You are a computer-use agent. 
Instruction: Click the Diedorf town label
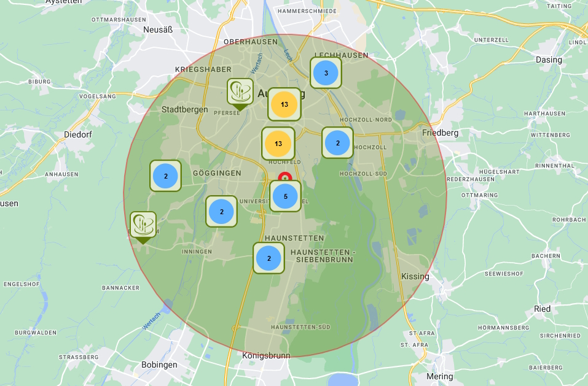[x=77, y=134]
